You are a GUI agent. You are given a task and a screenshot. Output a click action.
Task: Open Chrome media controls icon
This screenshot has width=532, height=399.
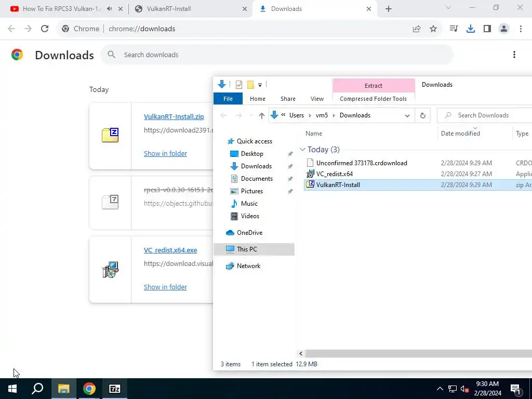click(454, 29)
